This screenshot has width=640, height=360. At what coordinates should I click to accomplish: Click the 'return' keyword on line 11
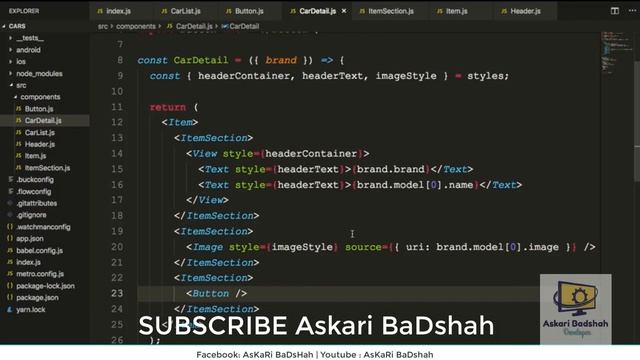pyautogui.click(x=168, y=107)
